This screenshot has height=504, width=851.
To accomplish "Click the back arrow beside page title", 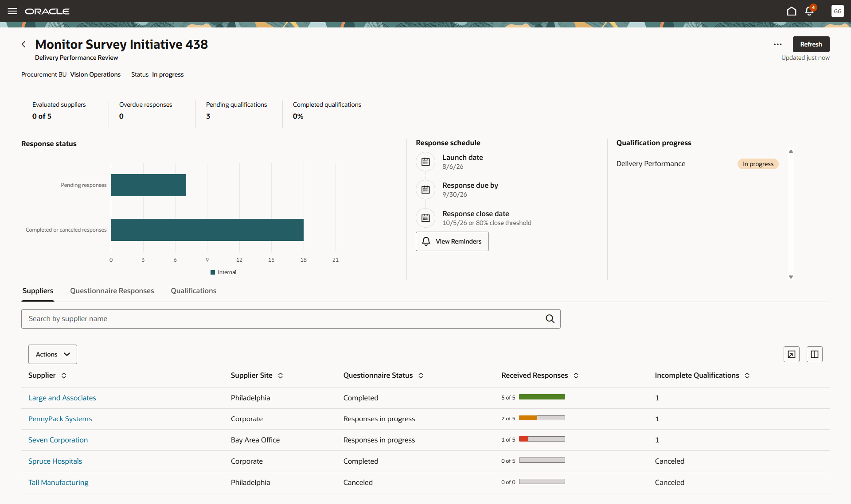I will click(x=23, y=44).
